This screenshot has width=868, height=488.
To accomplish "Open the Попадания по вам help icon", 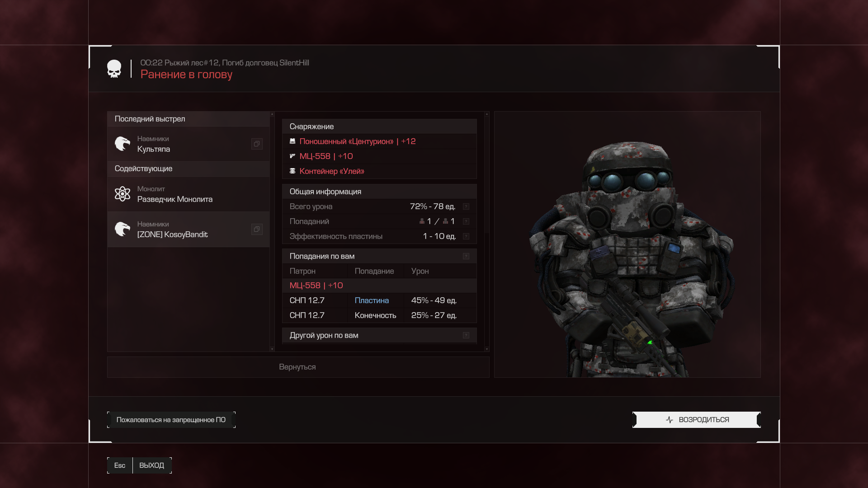I will click(466, 256).
